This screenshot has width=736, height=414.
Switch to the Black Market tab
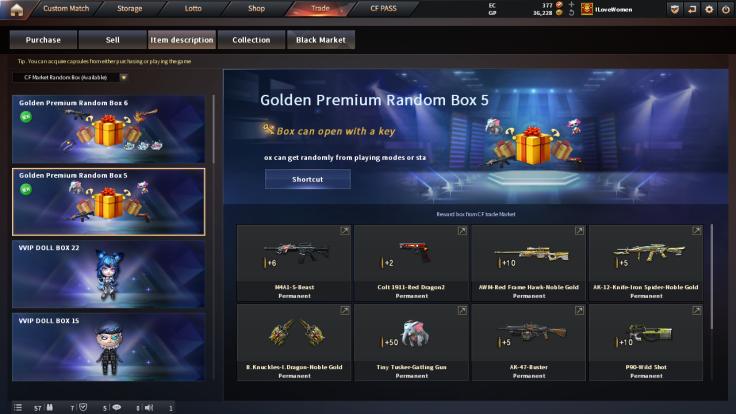point(321,40)
